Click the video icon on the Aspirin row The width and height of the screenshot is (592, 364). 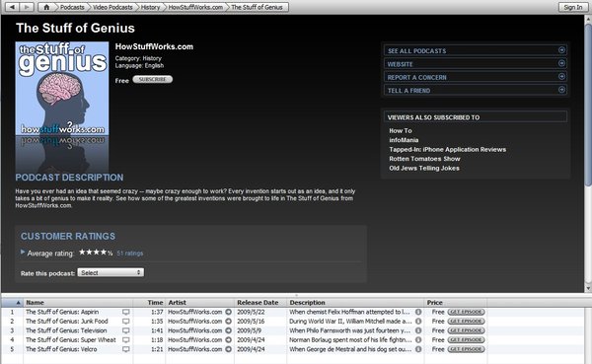click(125, 312)
